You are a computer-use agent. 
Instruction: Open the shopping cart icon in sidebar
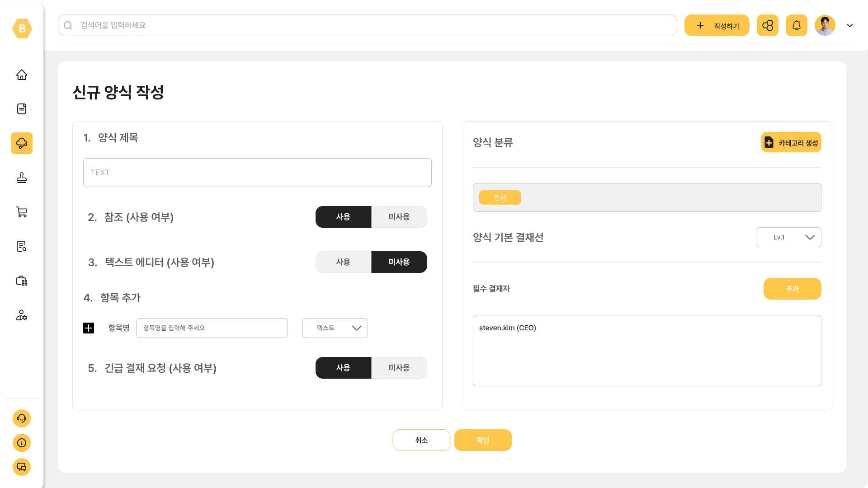pyautogui.click(x=22, y=212)
